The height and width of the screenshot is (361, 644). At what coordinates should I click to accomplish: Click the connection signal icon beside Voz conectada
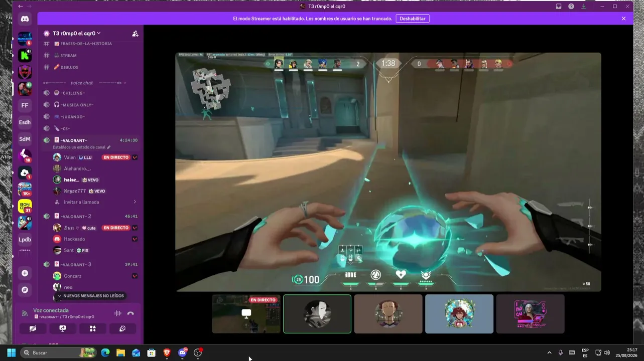tap(25, 313)
